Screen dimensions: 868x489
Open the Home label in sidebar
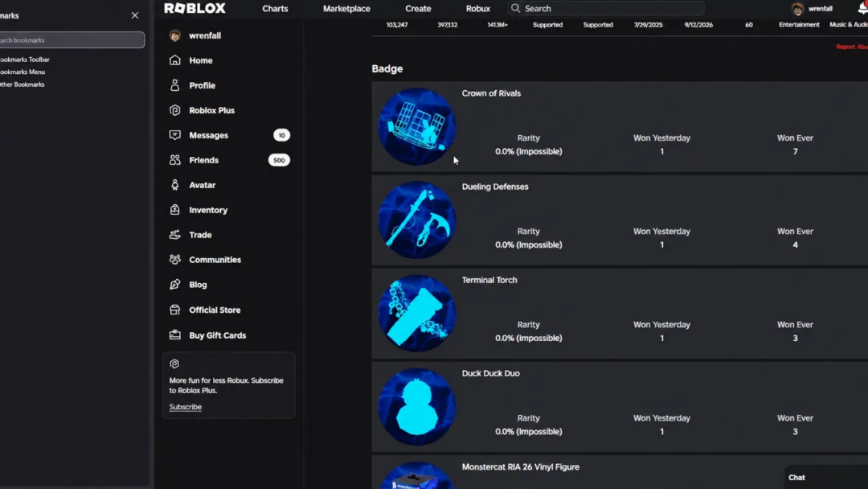(x=201, y=60)
